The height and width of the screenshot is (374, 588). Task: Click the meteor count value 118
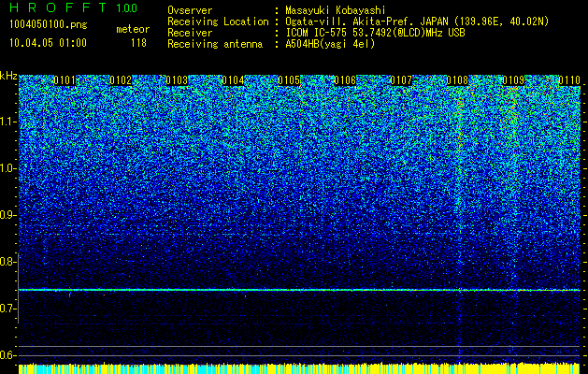[138, 43]
